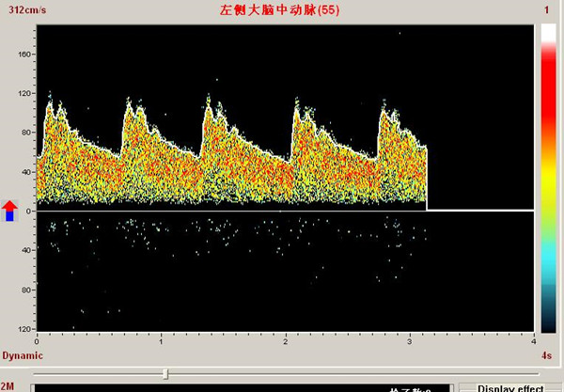Click the 4s sweep time label
Screen dimensions: 564x392
pos(544,355)
